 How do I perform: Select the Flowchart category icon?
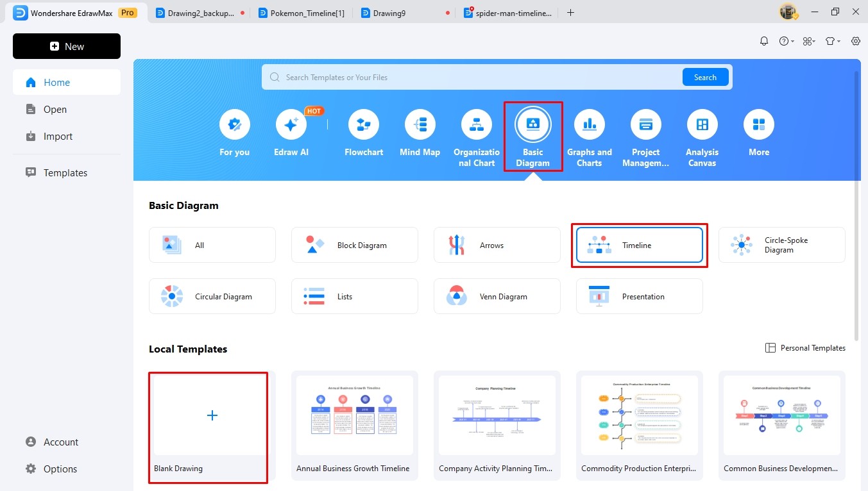pyautogui.click(x=364, y=124)
